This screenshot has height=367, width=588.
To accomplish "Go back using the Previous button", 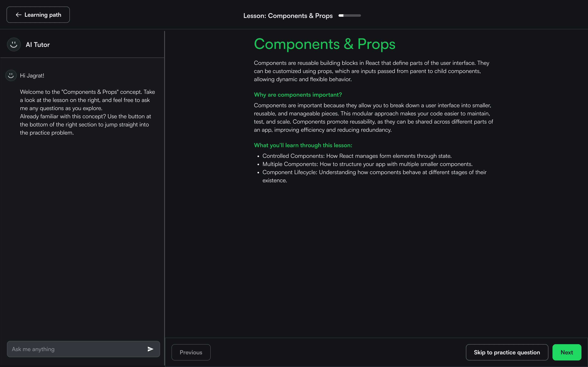I will [191, 352].
